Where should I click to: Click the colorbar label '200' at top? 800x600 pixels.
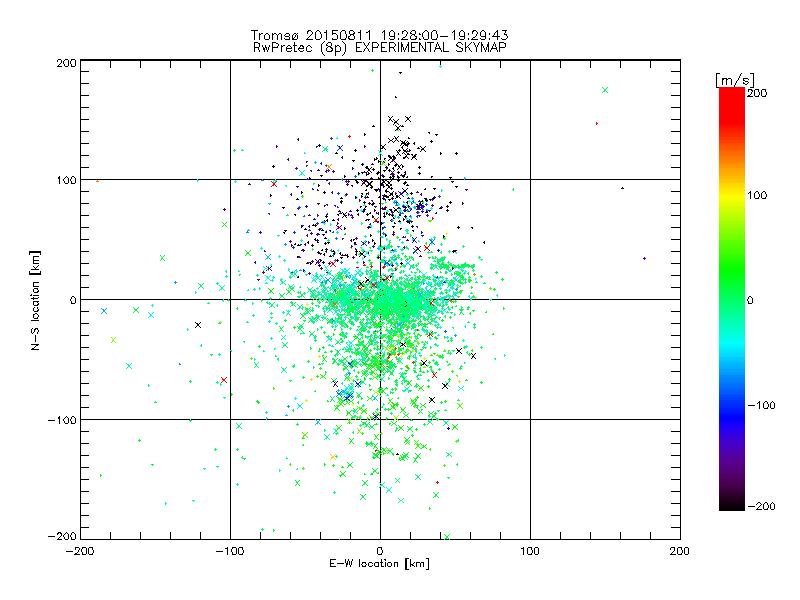point(757,93)
